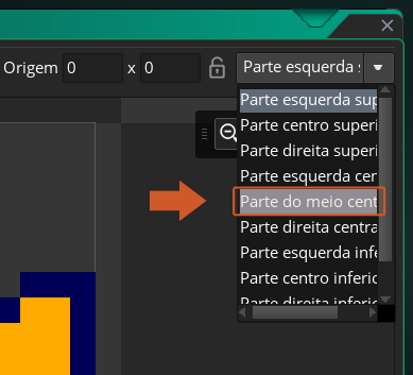This screenshot has height=375, width=413.
Task: Click the Origem X input field
Action: click(x=93, y=68)
